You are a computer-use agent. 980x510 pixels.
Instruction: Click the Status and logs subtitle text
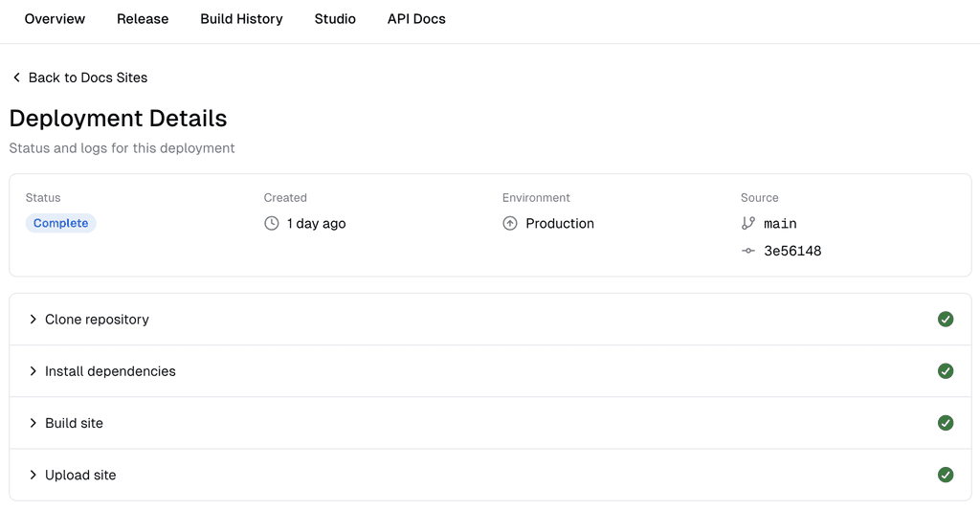coord(122,148)
